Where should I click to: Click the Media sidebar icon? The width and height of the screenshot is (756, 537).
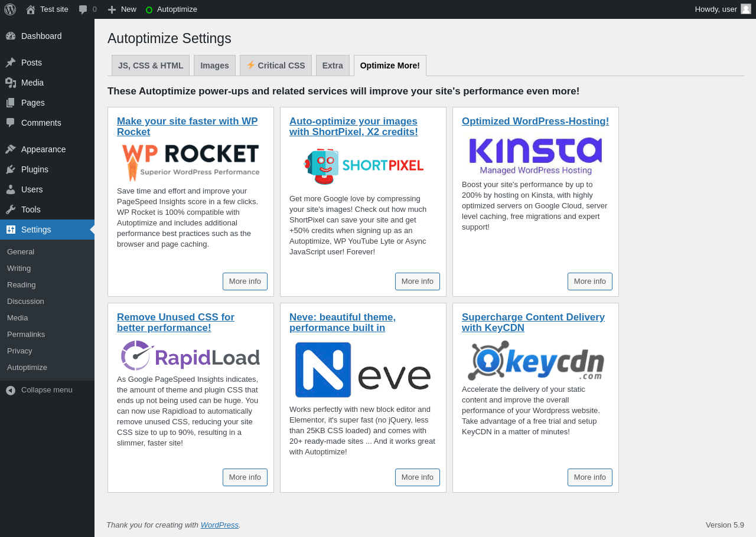click(11, 83)
